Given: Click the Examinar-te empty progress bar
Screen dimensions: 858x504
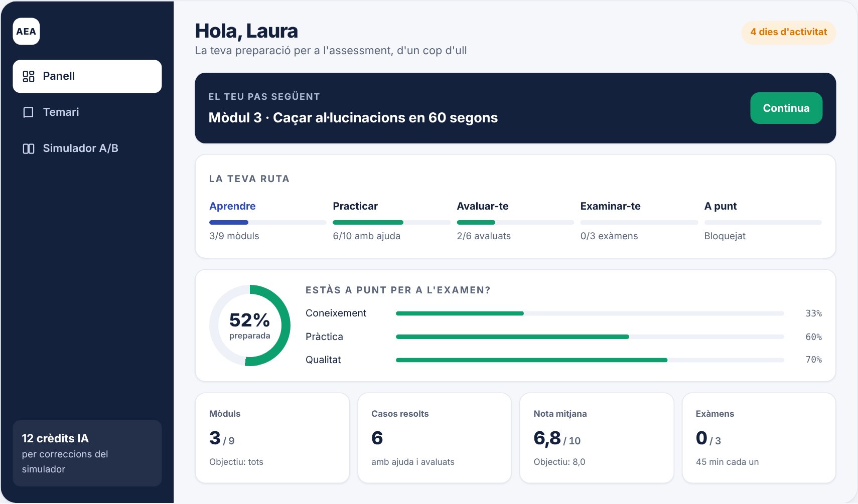Looking at the screenshot, I should coord(639,222).
